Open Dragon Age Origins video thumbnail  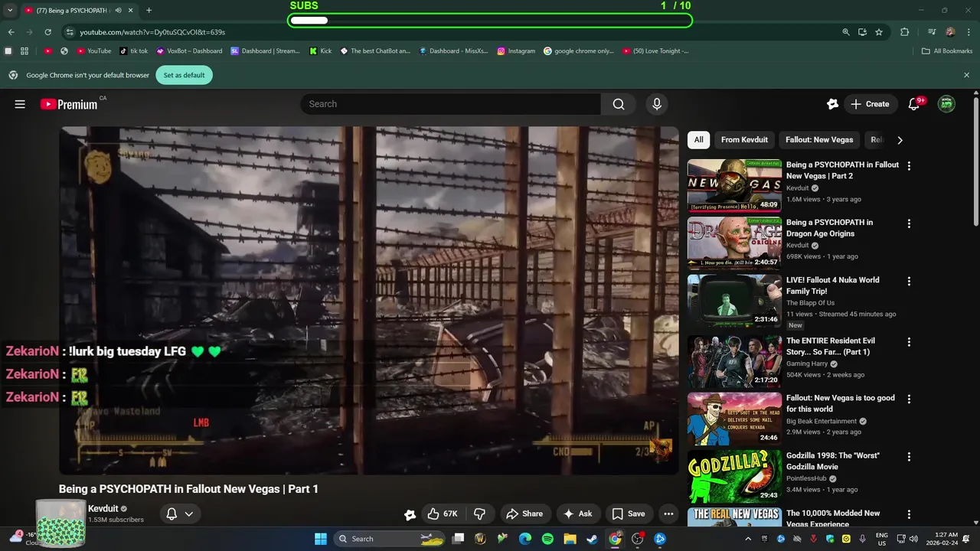[734, 243]
